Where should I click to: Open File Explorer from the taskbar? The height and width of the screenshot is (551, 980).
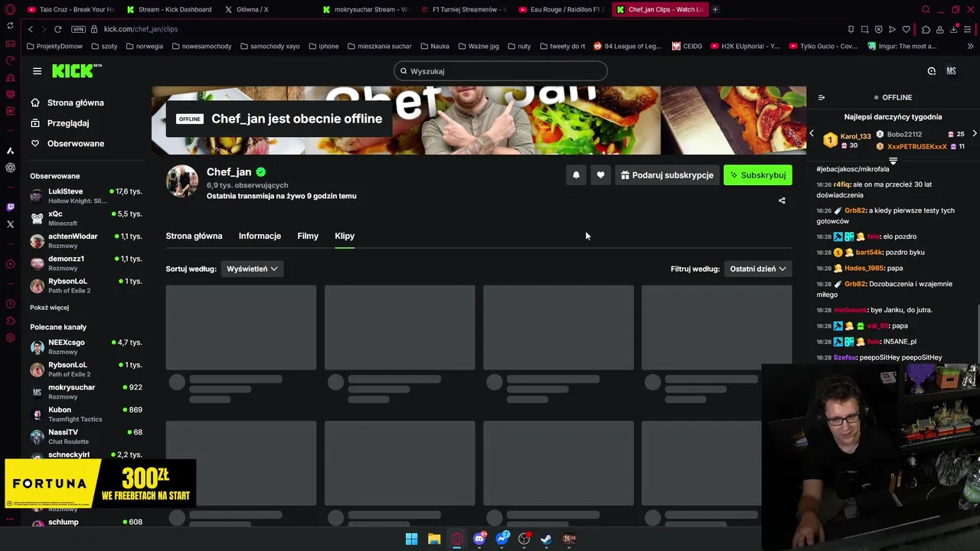click(x=434, y=539)
